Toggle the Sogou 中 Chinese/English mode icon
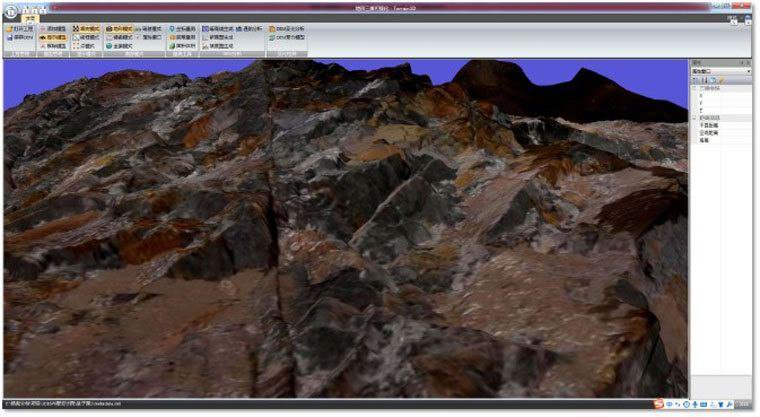Viewport: 760px width, 417px height. point(669,404)
